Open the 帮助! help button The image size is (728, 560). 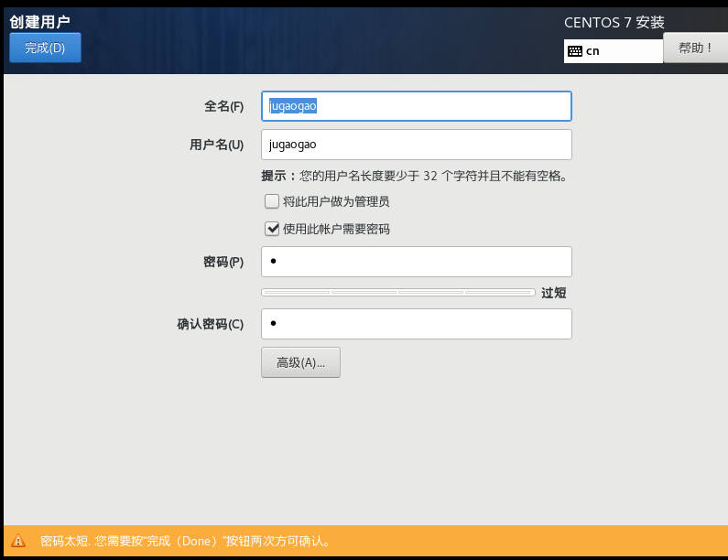tap(695, 48)
